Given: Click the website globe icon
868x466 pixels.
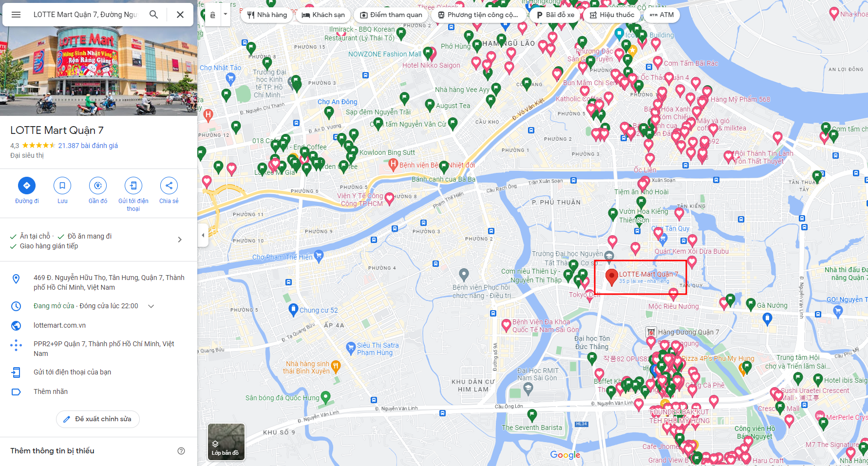Looking at the screenshot, I should [x=16, y=326].
